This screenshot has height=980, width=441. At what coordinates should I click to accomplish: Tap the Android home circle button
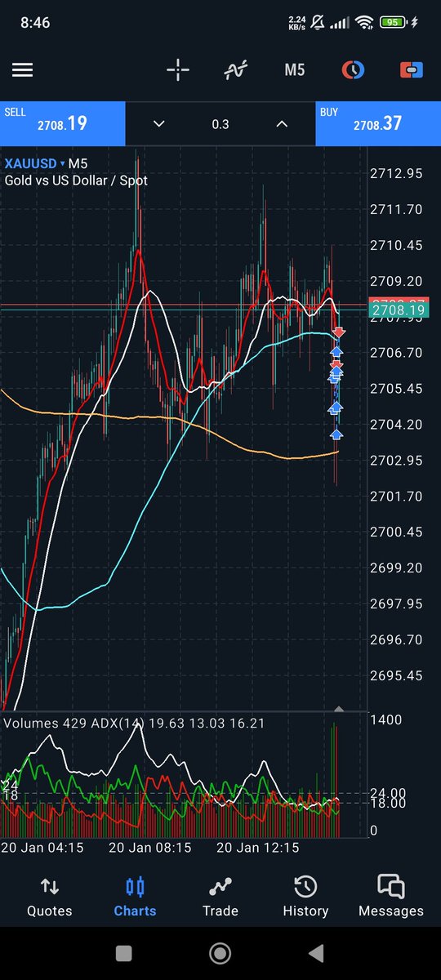click(x=220, y=953)
